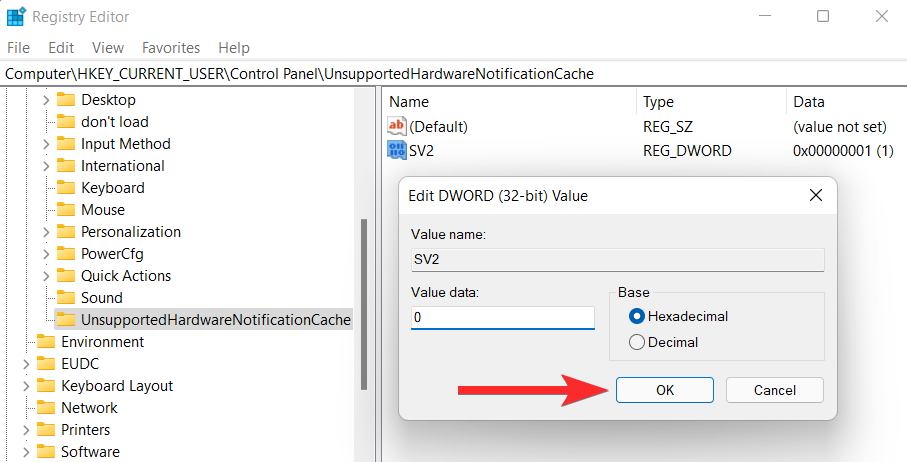Expand the Desktop registry key

point(46,100)
